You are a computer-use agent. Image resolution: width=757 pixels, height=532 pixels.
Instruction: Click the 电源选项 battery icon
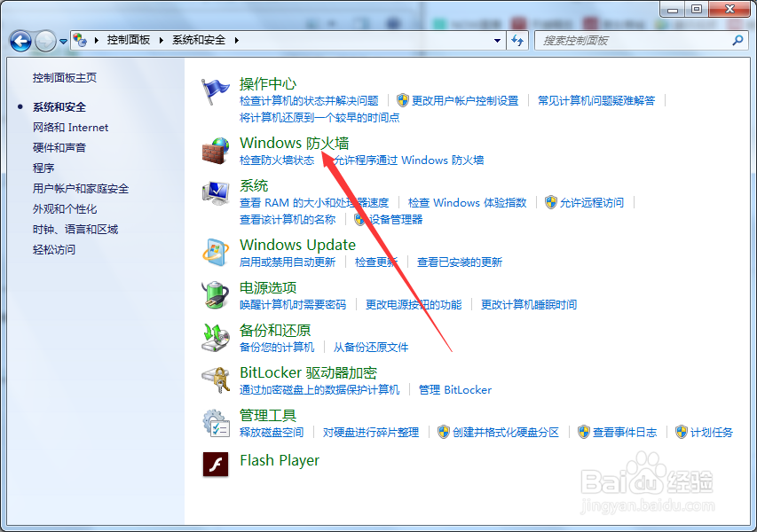pyautogui.click(x=216, y=294)
